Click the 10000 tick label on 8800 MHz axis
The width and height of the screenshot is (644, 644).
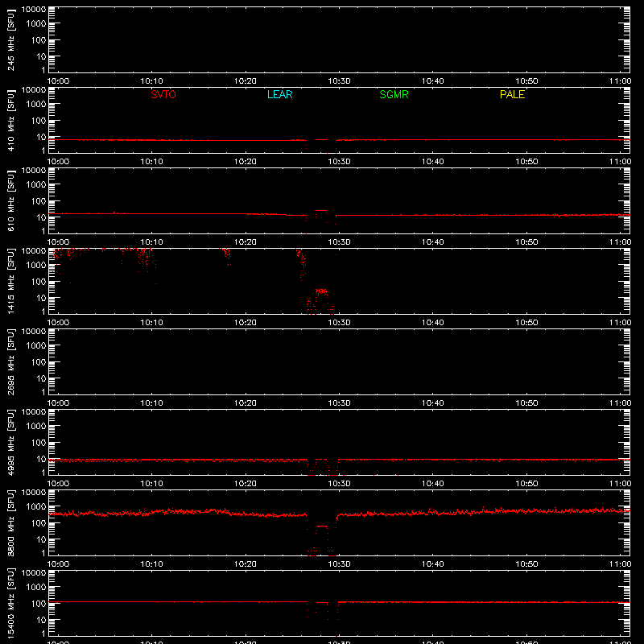[34, 493]
